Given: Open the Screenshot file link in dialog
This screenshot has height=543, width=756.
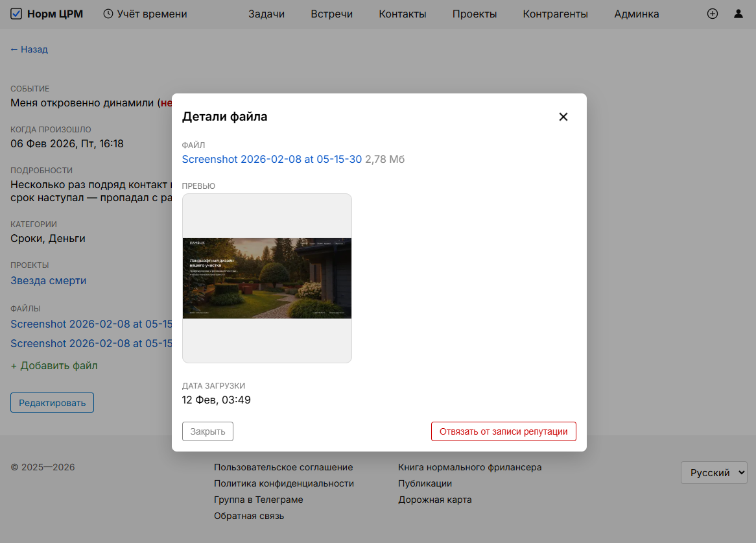Looking at the screenshot, I should pos(272,160).
